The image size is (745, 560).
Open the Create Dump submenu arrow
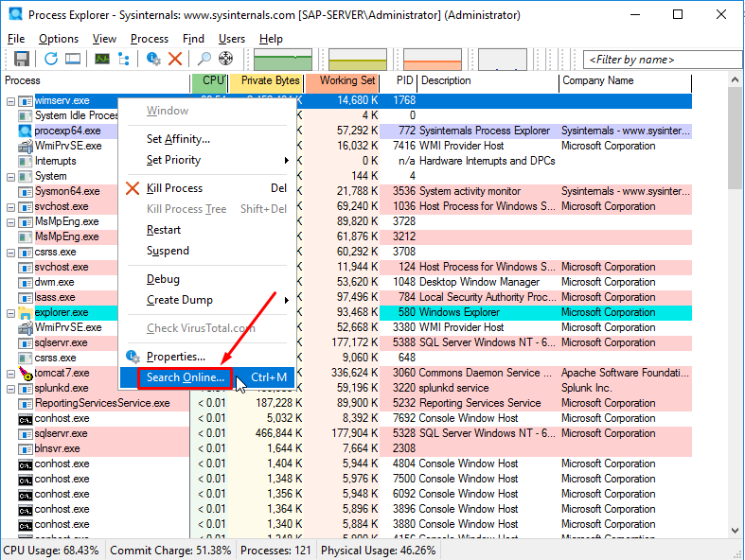pyautogui.click(x=286, y=300)
